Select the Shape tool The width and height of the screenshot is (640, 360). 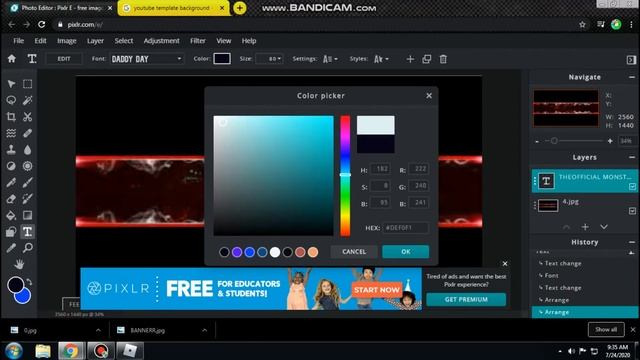(x=11, y=232)
